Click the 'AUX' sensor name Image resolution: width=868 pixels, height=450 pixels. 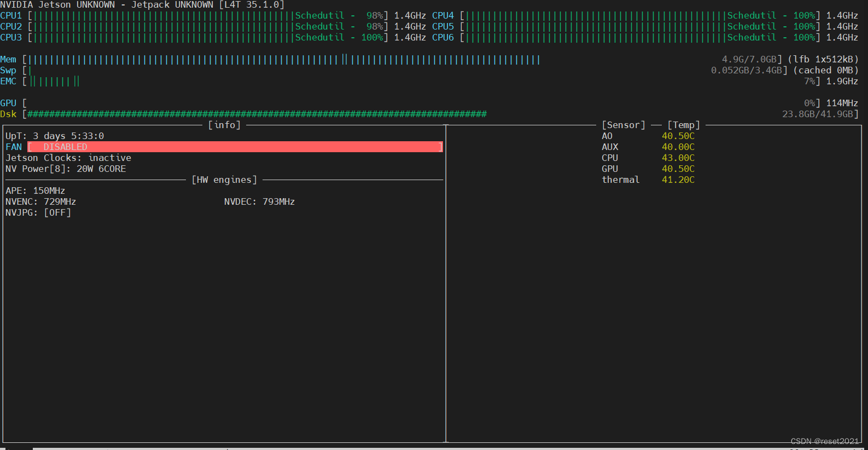coord(610,147)
